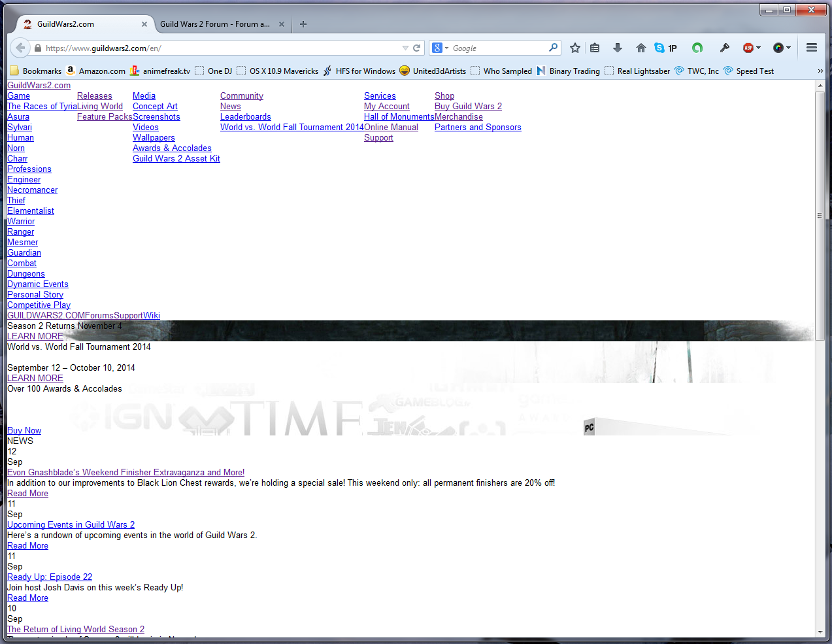832x644 pixels.
Task: Click the Buy Guild Wars 2 link
Action: point(469,107)
